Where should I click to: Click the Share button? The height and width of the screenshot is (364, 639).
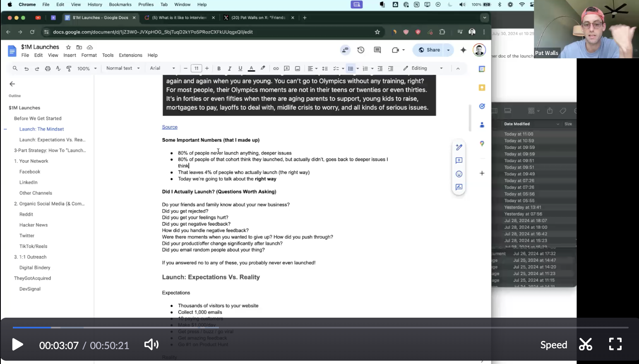[429, 50]
